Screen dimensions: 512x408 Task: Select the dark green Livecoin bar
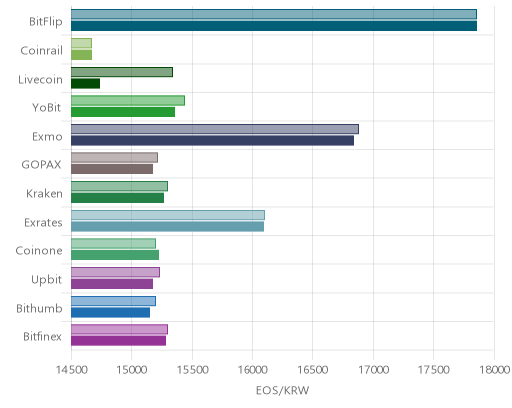(x=85, y=83)
